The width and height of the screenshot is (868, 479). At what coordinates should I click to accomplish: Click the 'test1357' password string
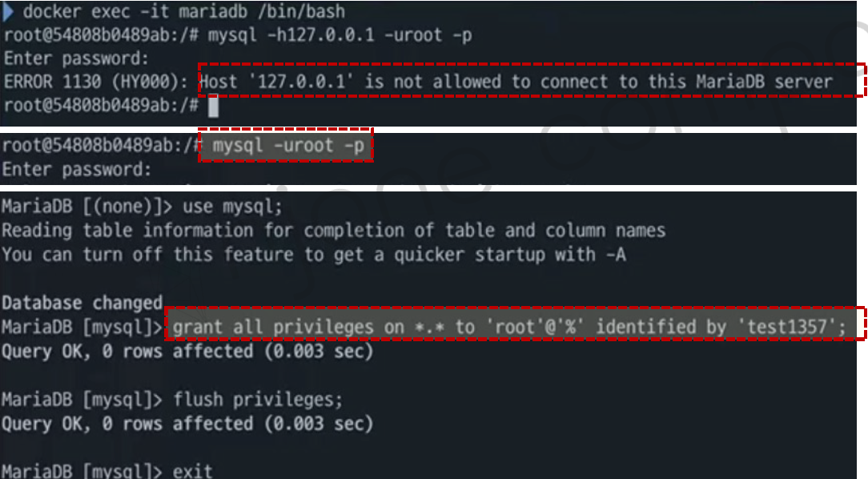pos(787,327)
